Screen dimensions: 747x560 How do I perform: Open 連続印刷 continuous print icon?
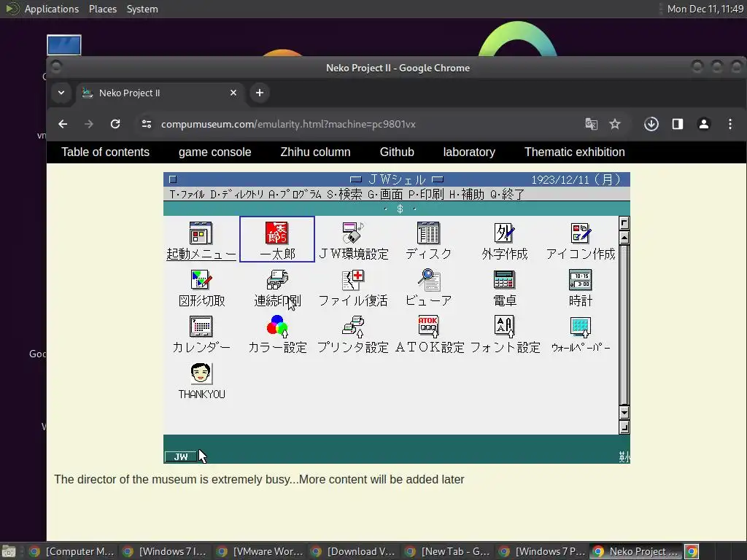277,287
